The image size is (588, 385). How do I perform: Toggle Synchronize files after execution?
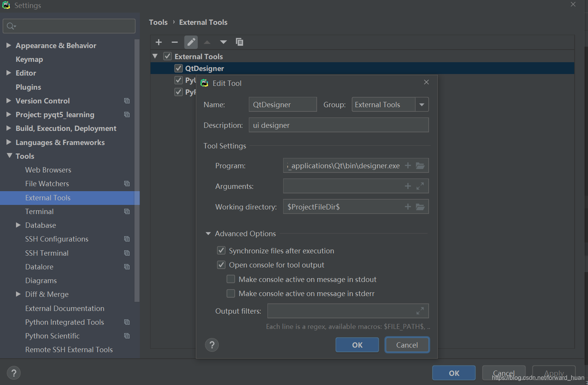pos(221,250)
